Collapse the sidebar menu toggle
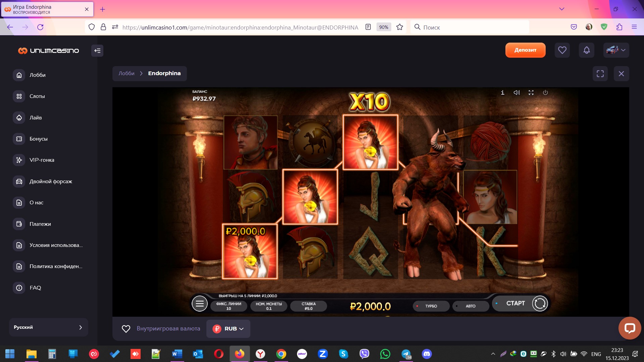644x362 pixels. click(97, 51)
